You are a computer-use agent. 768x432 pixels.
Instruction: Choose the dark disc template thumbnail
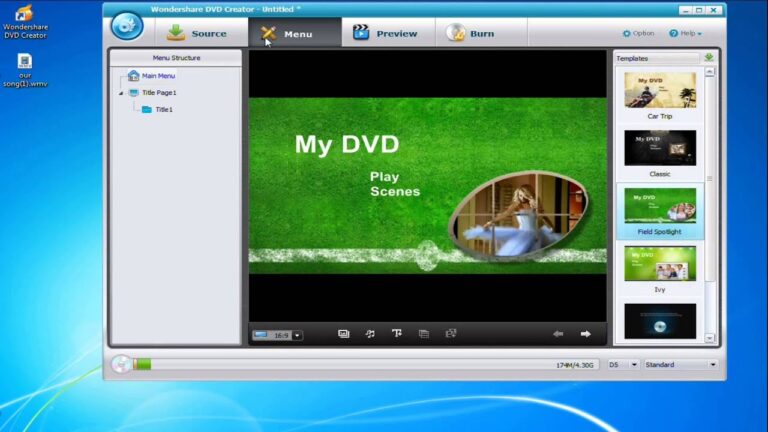[x=660, y=321]
